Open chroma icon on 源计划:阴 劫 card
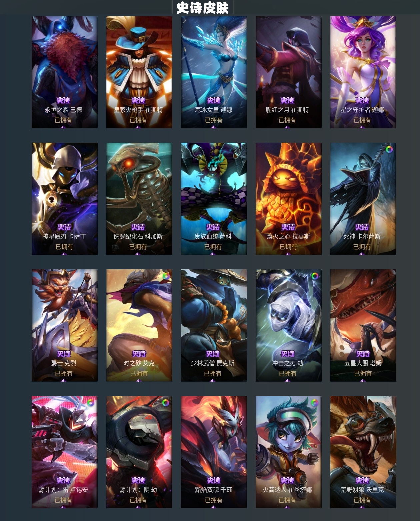This screenshot has height=521, width=420. point(165,403)
